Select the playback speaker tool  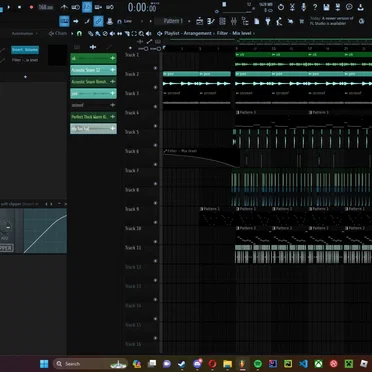[149, 34]
